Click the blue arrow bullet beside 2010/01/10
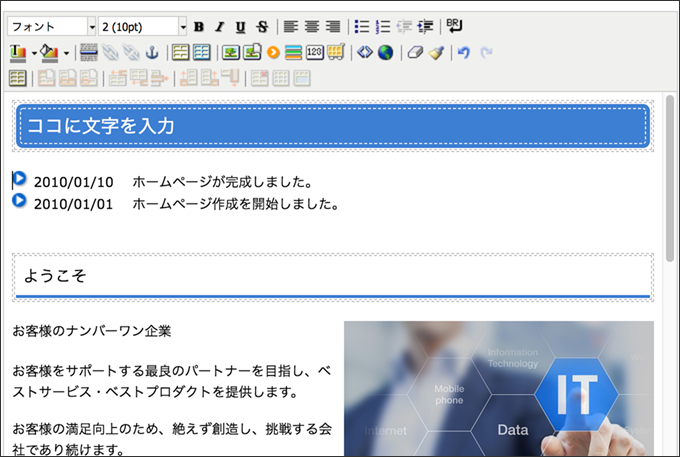Image resolution: width=680 pixels, height=457 pixels. [x=20, y=178]
